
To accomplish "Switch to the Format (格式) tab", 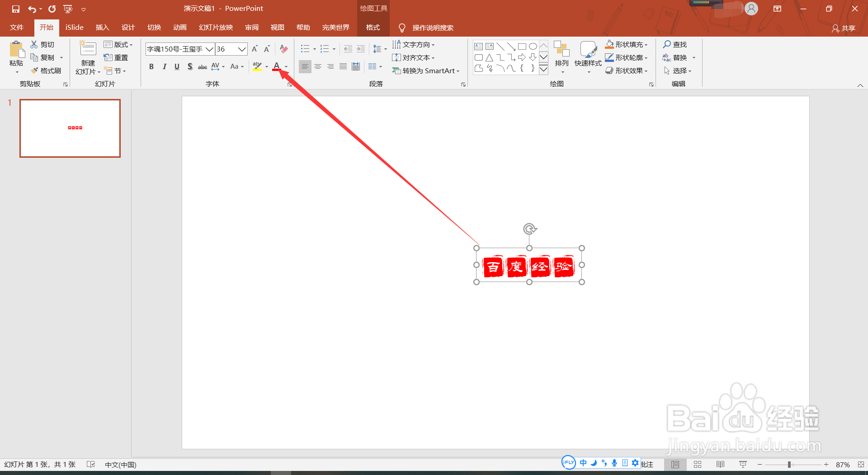I will coord(373,28).
